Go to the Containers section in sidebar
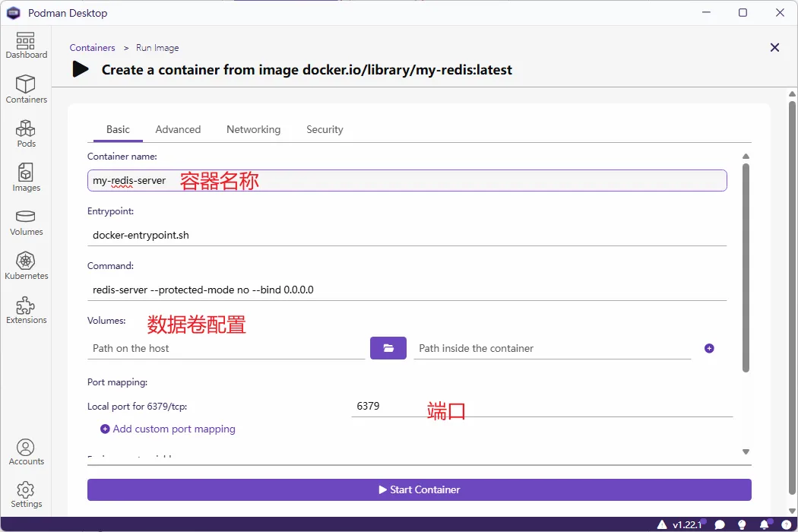 click(26, 90)
